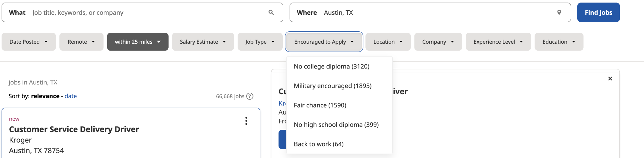Choose Military encouraged filter option
The height and width of the screenshot is (158, 644).
pyautogui.click(x=332, y=86)
